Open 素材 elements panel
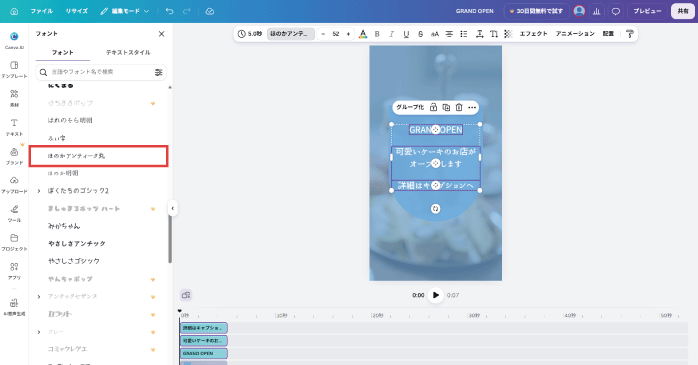The image size is (698, 365). [x=14, y=98]
